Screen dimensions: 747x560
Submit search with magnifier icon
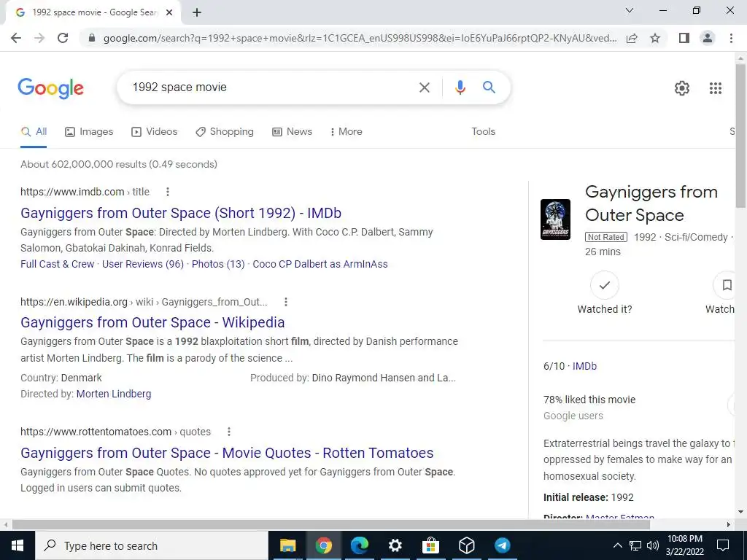coord(489,87)
